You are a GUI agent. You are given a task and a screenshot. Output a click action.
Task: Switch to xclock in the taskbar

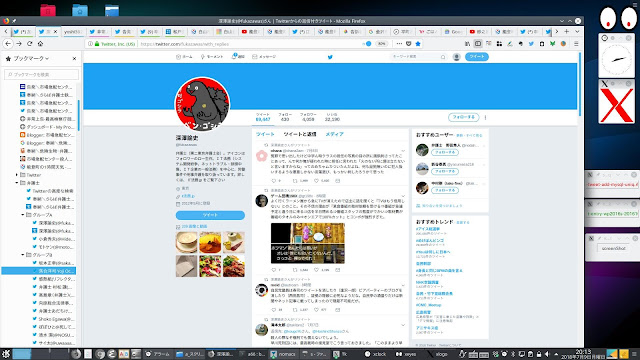point(375,354)
